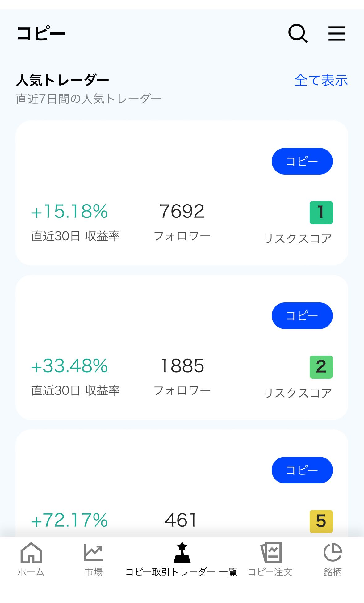Tap 全て表示 link
The image size is (364, 603).
coord(321,80)
